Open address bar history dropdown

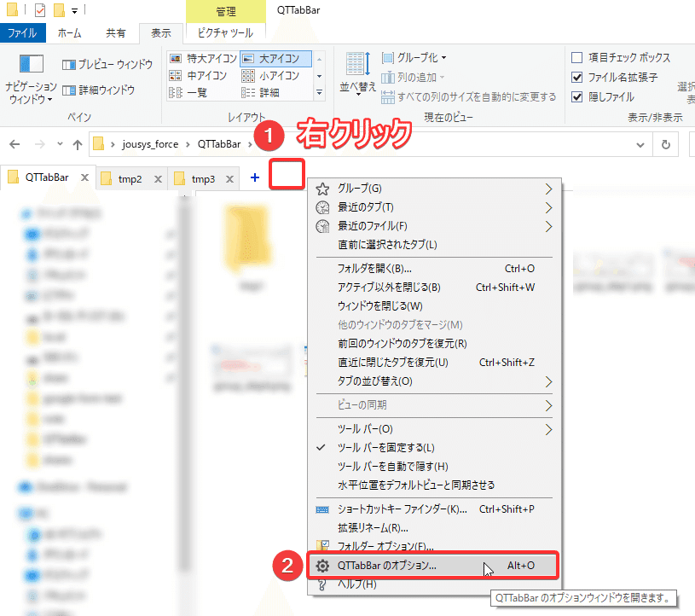(640, 144)
